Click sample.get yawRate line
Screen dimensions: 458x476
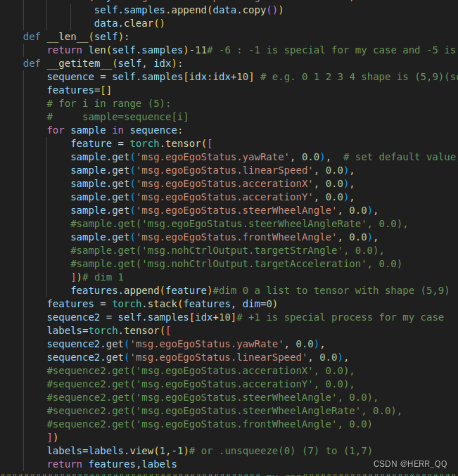pyautogui.click(x=201, y=157)
